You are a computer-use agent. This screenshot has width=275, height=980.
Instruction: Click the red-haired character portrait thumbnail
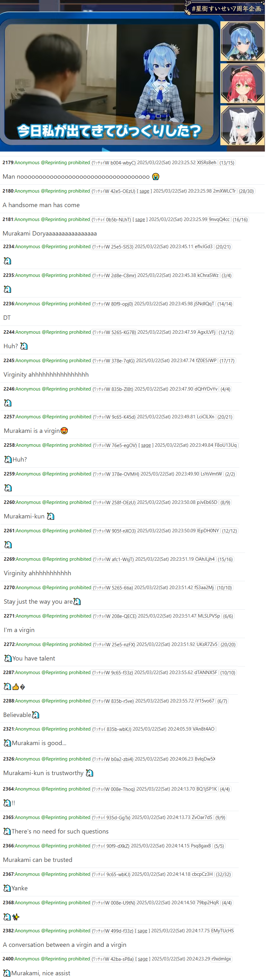click(x=242, y=83)
